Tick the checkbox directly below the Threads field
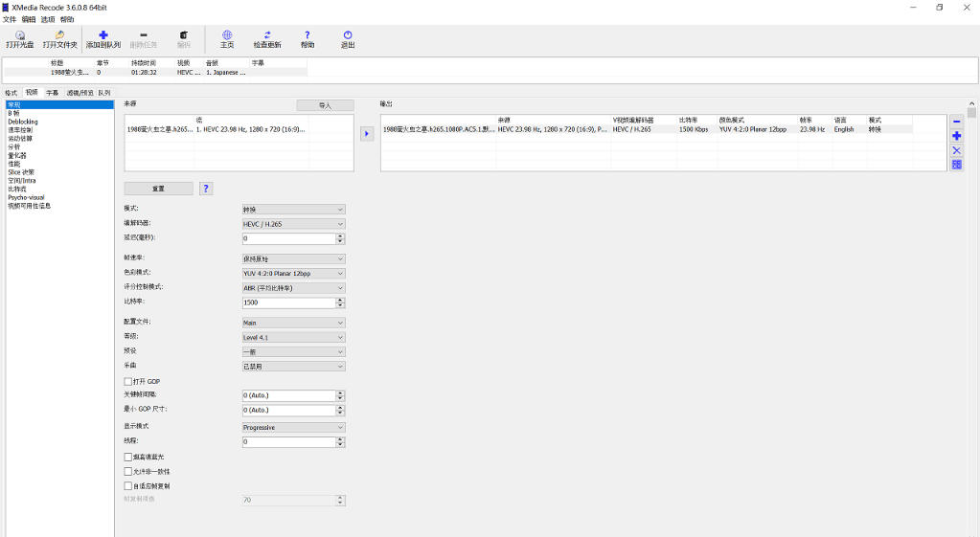The width and height of the screenshot is (980, 537). point(128,458)
